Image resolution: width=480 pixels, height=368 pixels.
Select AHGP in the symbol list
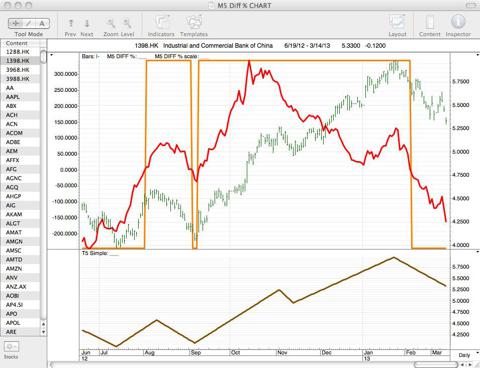click(21, 196)
